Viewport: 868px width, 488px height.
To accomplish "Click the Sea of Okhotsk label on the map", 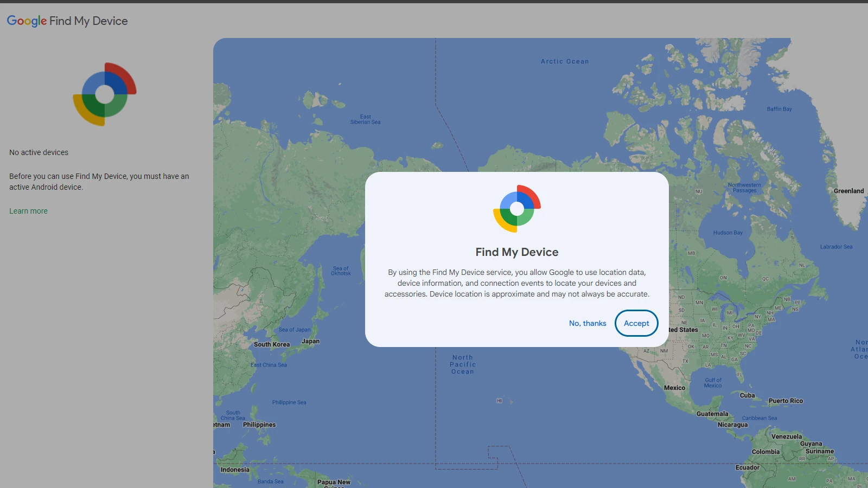I will (x=341, y=271).
